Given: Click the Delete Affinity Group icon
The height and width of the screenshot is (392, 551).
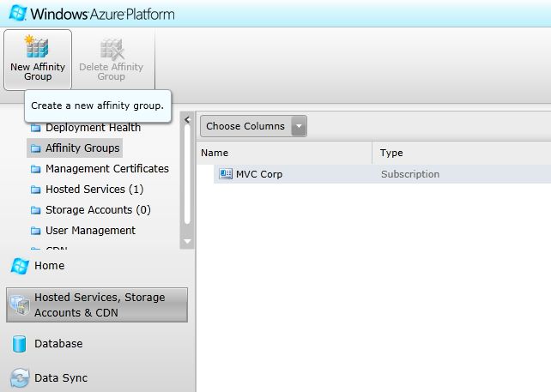Looking at the screenshot, I should click(112, 47).
